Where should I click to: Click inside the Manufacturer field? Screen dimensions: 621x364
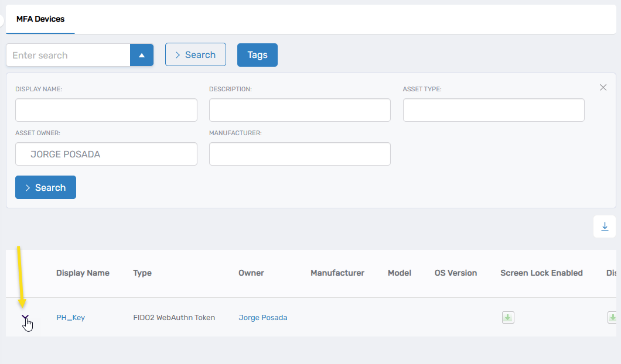[299, 153]
